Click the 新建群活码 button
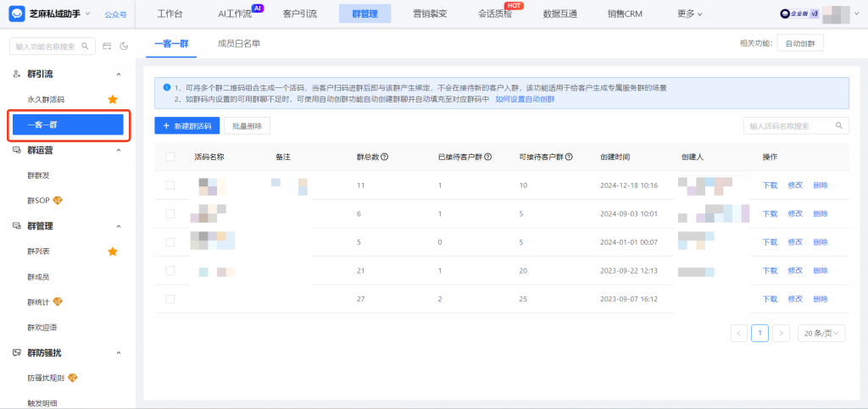 tap(187, 125)
